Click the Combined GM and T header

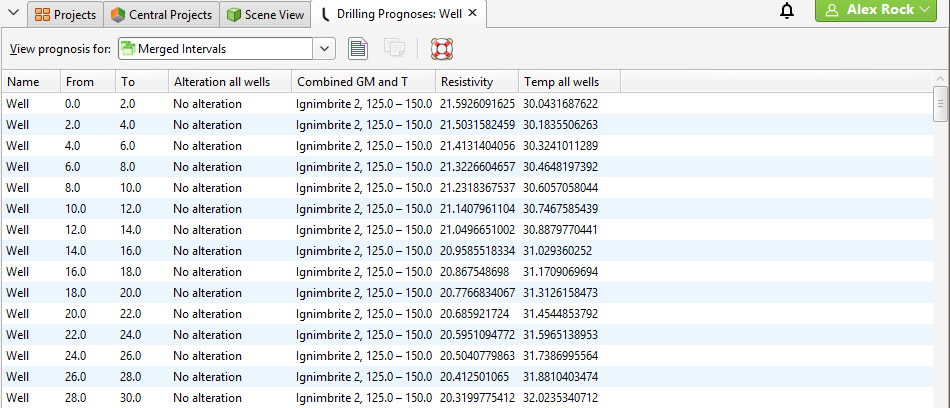tap(361, 81)
